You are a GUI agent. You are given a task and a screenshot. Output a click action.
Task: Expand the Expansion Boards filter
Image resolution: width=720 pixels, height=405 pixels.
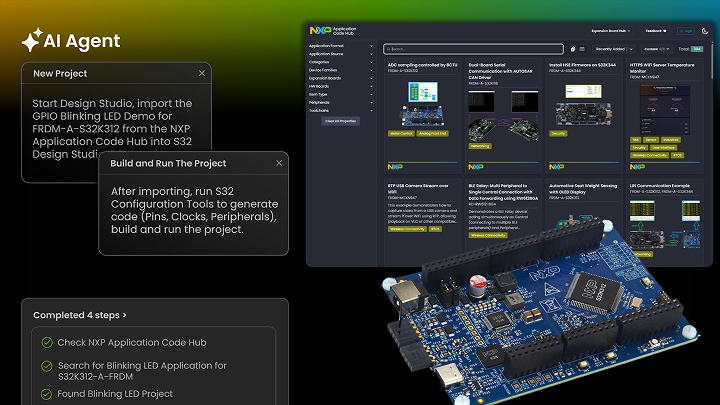click(341, 78)
